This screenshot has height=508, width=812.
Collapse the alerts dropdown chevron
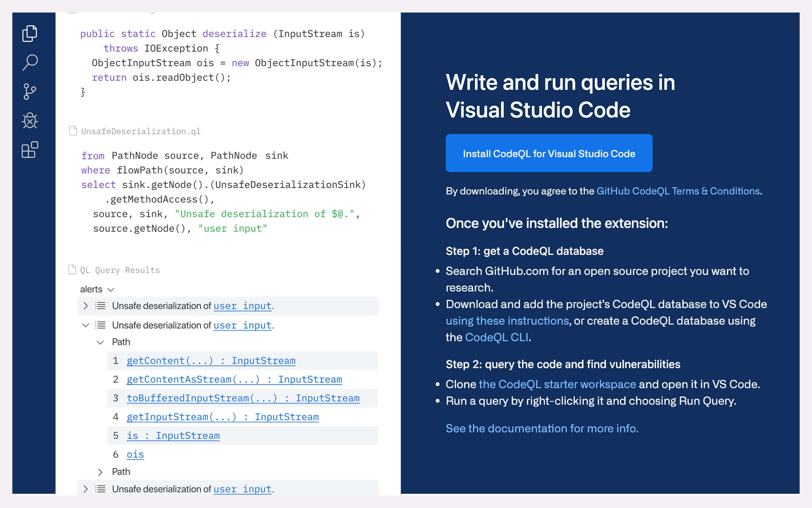[111, 289]
